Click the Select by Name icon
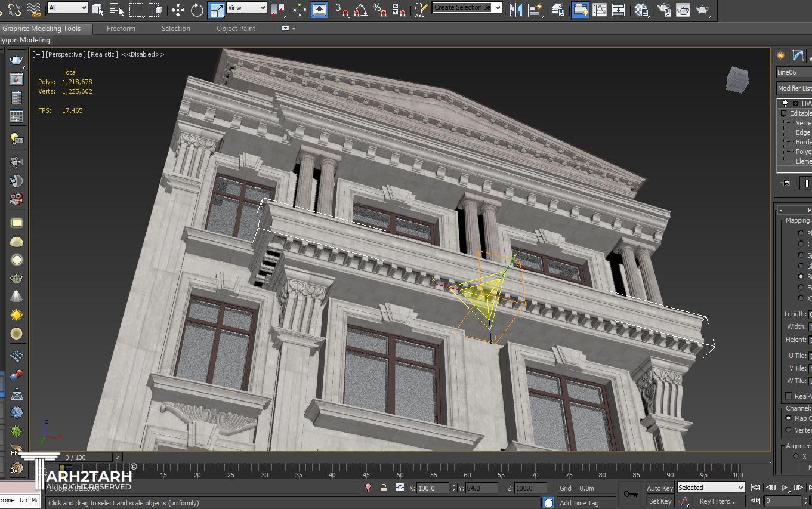The image size is (812, 509). coord(117,10)
